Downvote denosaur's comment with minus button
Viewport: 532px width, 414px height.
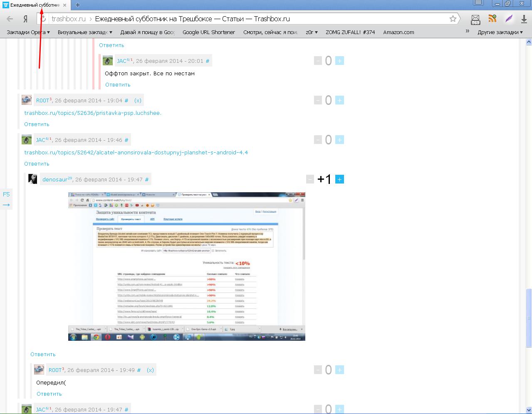pyautogui.click(x=310, y=179)
